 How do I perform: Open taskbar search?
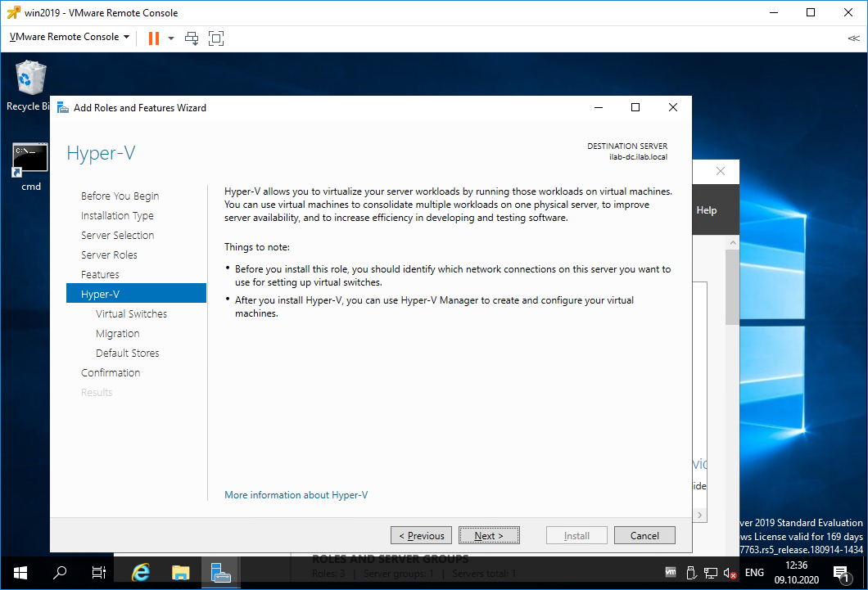click(x=60, y=573)
